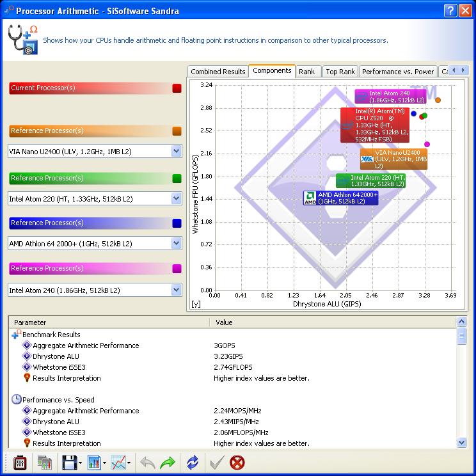Open the line graph icon dropdown arrow

point(129,463)
